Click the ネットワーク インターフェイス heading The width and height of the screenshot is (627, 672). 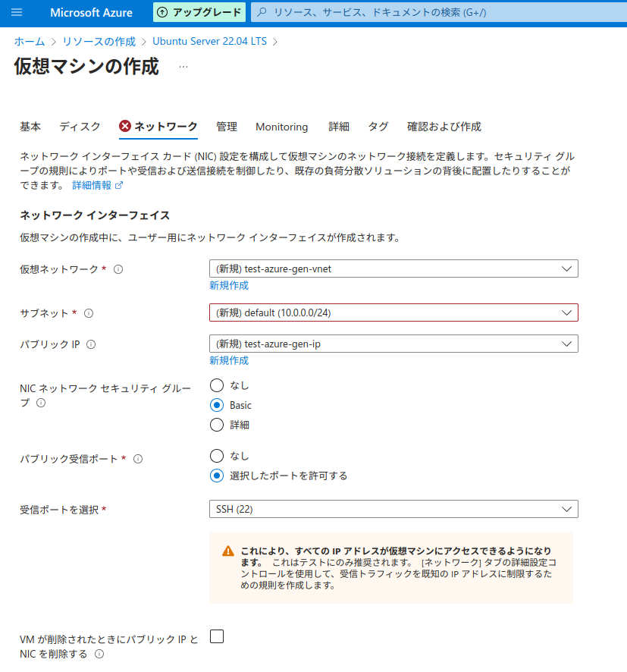(x=95, y=215)
